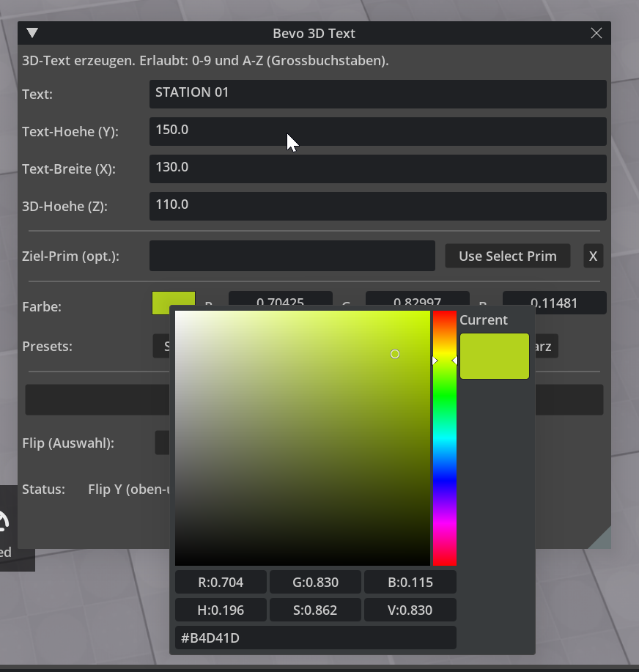This screenshot has width=639, height=672.
Task: Close the Bevo 3D Text window
Action: (596, 33)
